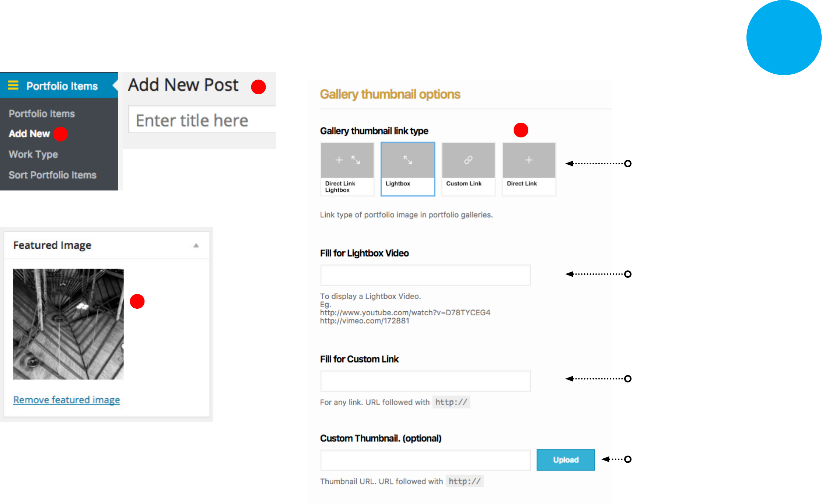The width and height of the screenshot is (822, 504).
Task: Click the large blue circle at top right
Action: click(x=783, y=38)
